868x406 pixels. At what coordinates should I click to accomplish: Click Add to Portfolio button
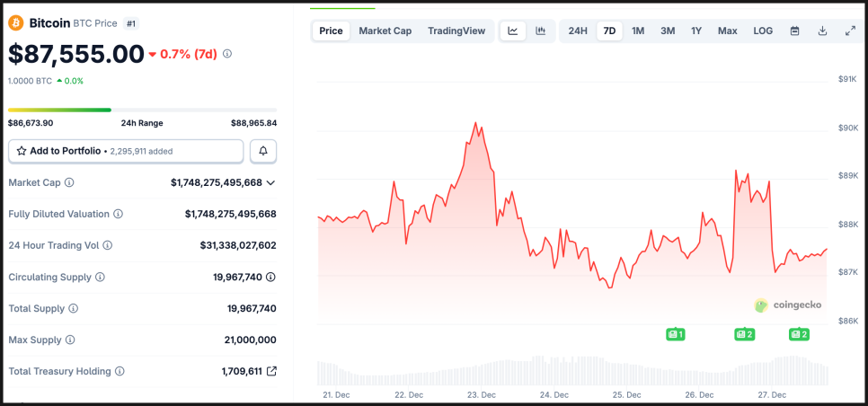point(126,151)
